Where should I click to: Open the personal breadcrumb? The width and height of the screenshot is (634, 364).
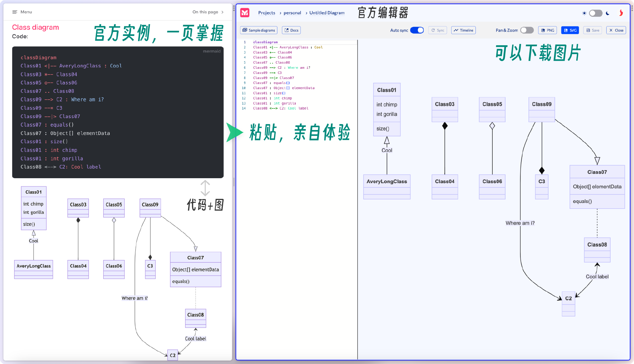tap(292, 13)
